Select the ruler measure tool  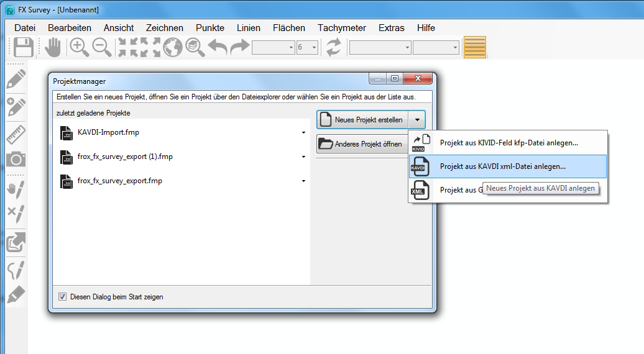click(x=16, y=134)
